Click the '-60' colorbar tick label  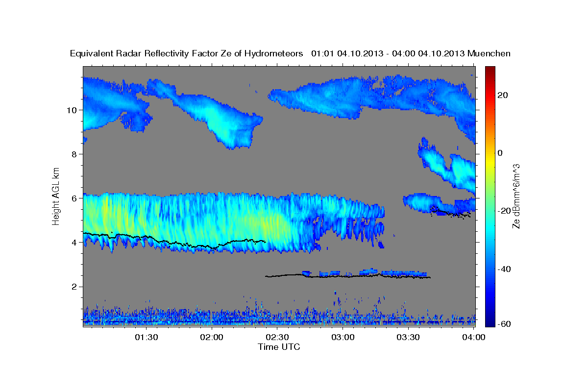coord(504,324)
